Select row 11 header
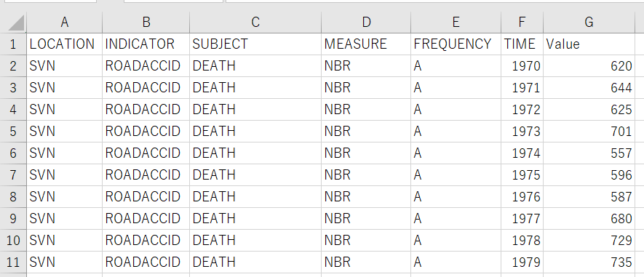This screenshot has width=644, height=277. [13, 262]
